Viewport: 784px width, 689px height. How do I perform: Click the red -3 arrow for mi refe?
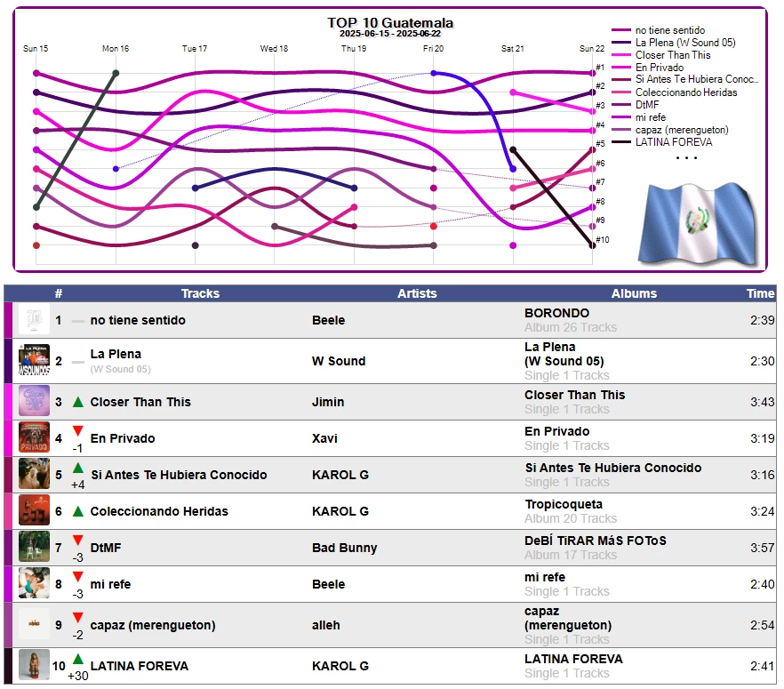(77, 576)
